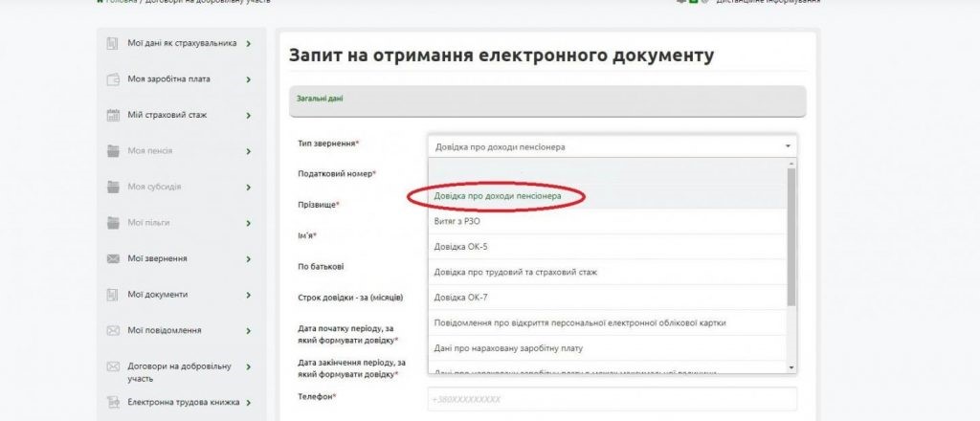Click the document icon for Мої документи

(111, 294)
